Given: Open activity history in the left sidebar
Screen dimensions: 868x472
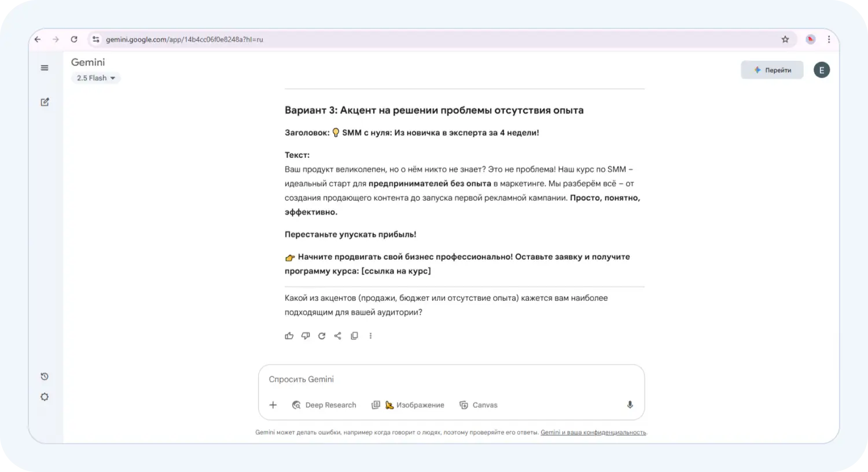Looking at the screenshot, I should click(x=45, y=377).
